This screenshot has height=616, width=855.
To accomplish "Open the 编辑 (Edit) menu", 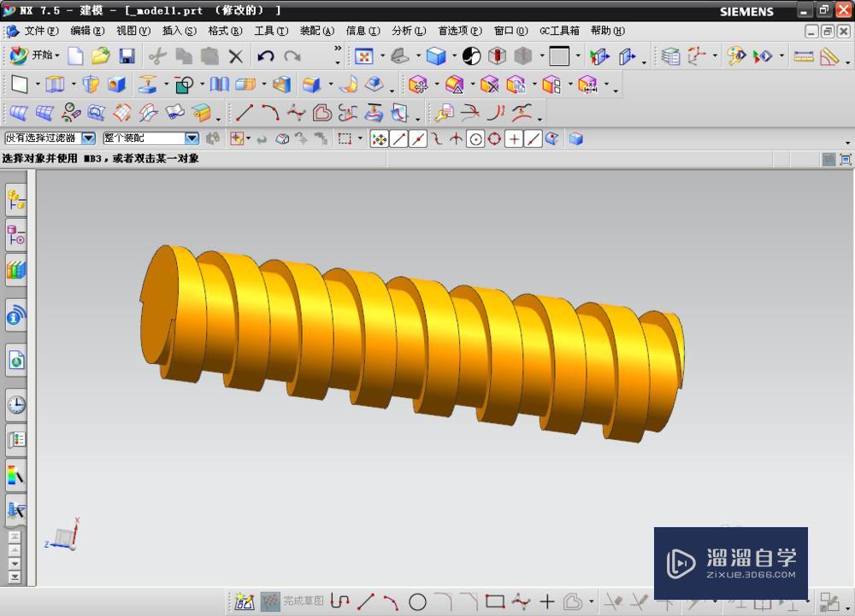I will point(87,31).
